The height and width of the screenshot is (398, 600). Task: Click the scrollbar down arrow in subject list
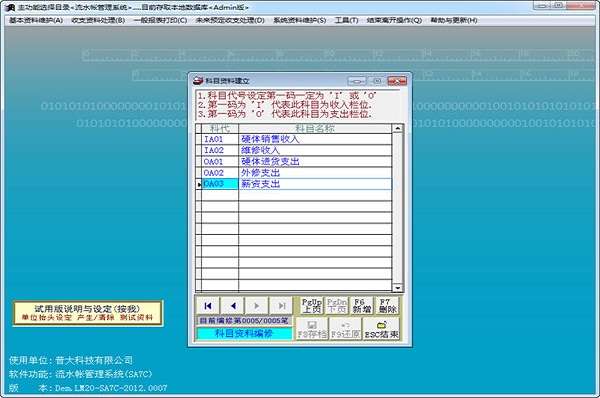tap(398, 288)
